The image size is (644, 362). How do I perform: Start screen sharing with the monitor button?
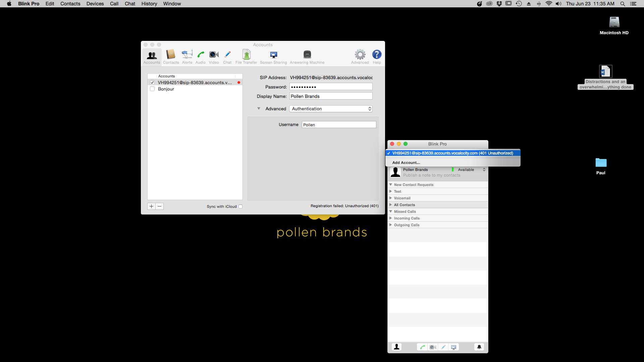tap(453, 347)
